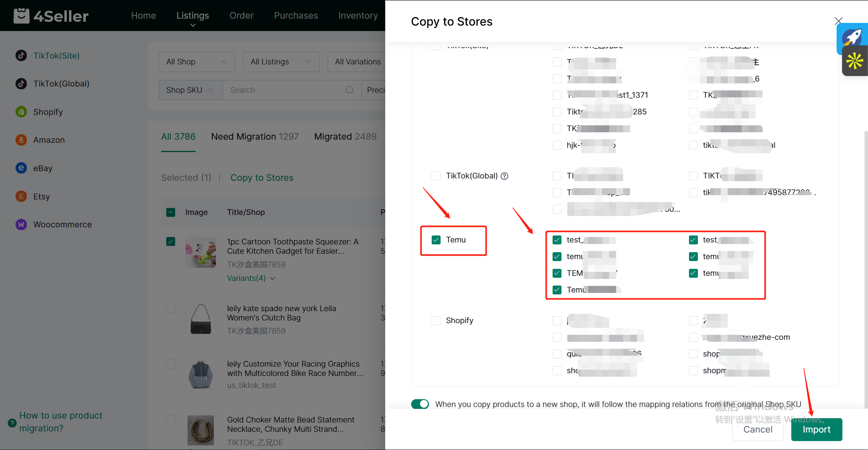
Task: Click the search magnifier icon
Action: (350, 90)
